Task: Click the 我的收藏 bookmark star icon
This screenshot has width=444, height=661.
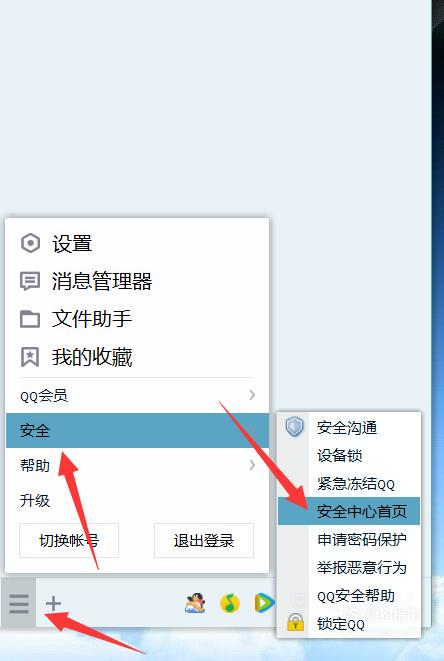Action: [x=30, y=357]
